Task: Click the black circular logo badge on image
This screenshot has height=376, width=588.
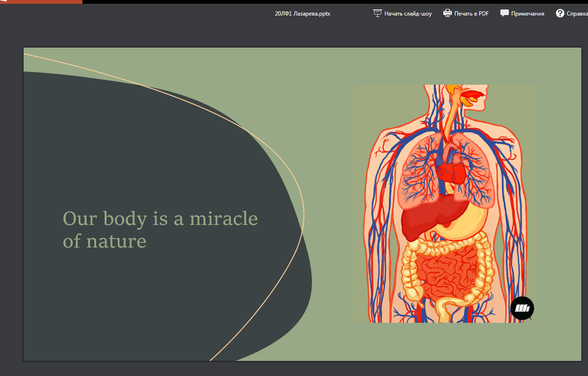Action: point(522,308)
